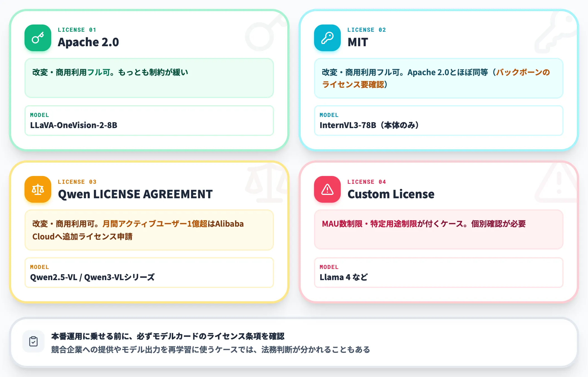Click the Custom License MAU数制限 description
588x377 pixels.
[424, 224]
